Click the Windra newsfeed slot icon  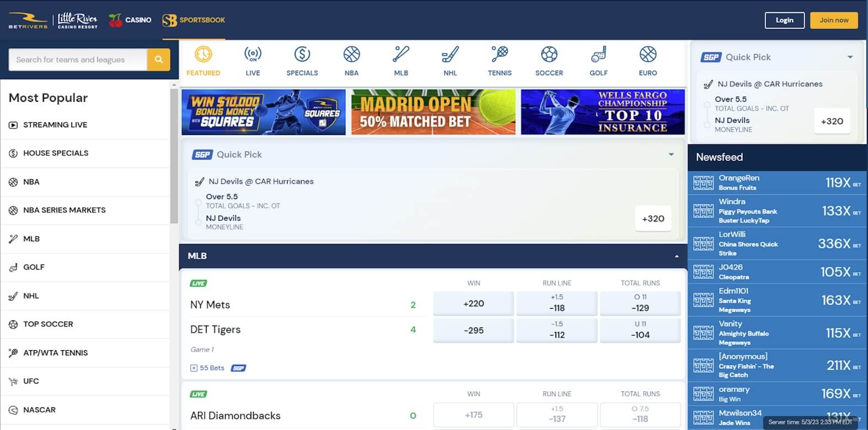[703, 211]
